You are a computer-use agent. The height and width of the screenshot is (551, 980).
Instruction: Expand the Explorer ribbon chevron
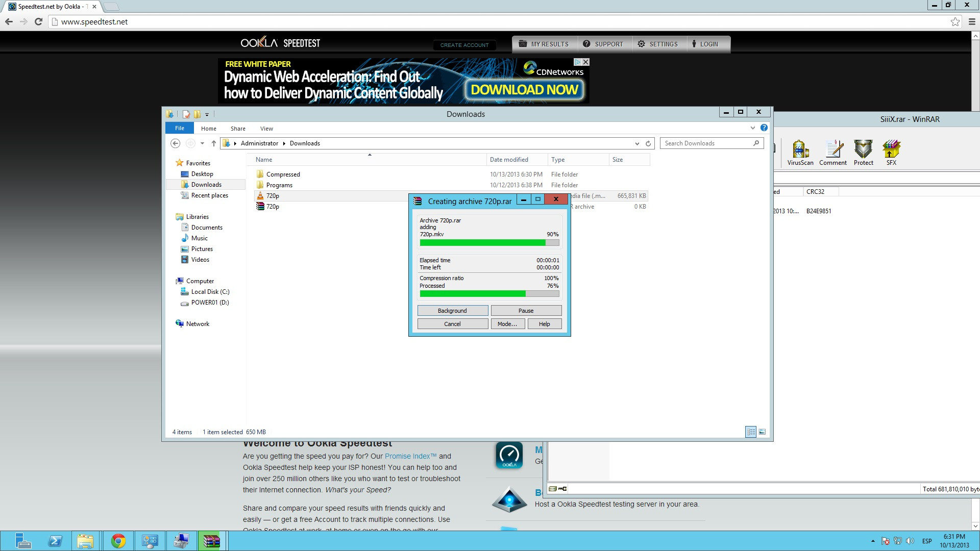(752, 128)
